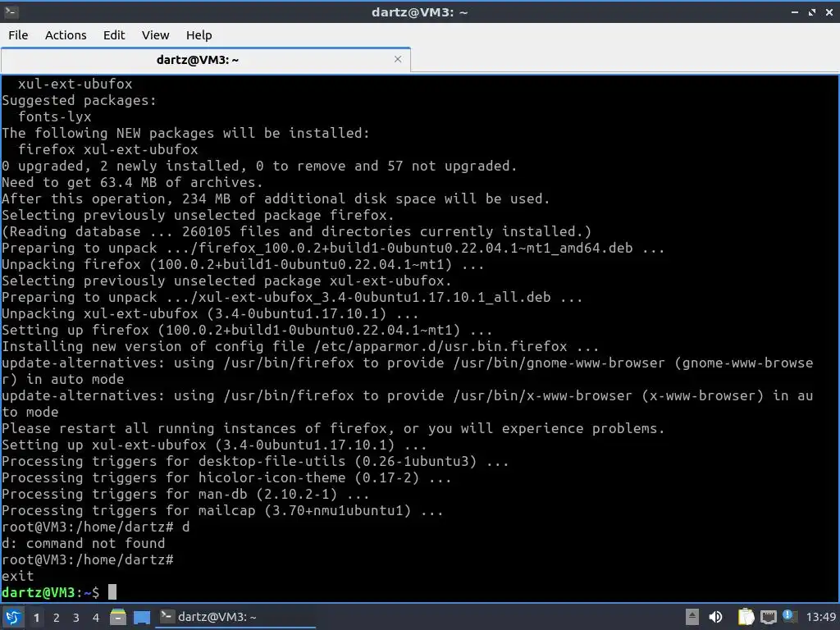Open the removable media eject icon
This screenshot has height=630, width=840.
click(692, 617)
